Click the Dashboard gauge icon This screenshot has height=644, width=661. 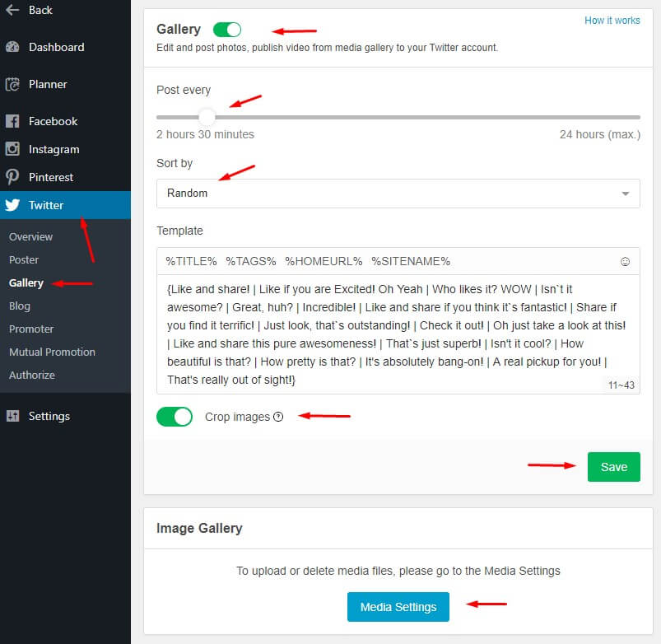pos(12,47)
